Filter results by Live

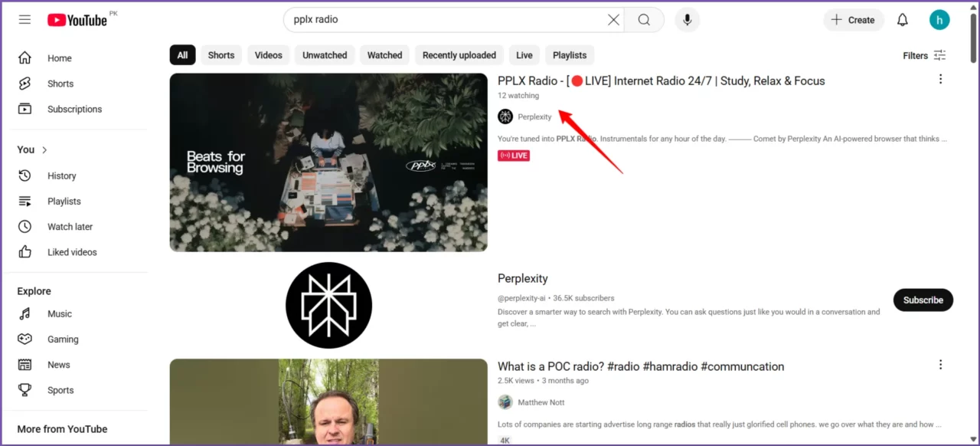tap(524, 54)
